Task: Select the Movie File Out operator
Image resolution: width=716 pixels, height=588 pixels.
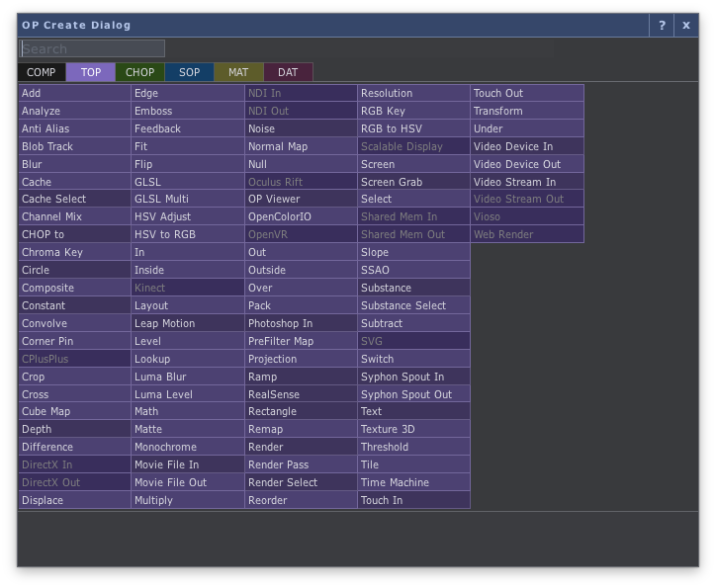Action: coord(188,482)
